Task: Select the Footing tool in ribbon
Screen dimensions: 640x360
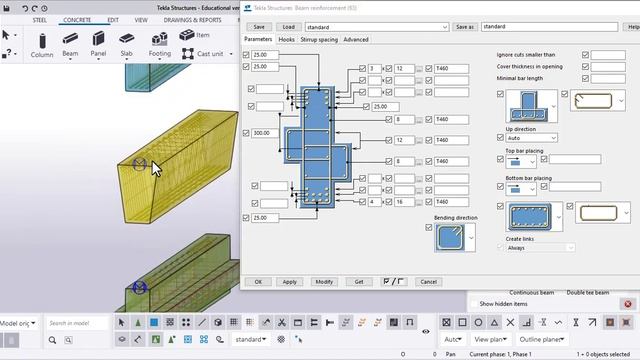Action: click(x=160, y=45)
